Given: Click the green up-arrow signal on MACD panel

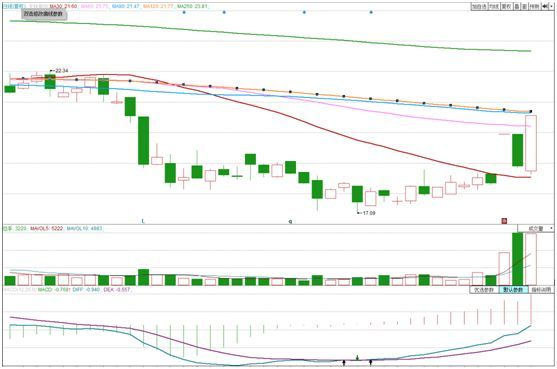Looking at the screenshot, I should pyautogui.click(x=357, y=357).
